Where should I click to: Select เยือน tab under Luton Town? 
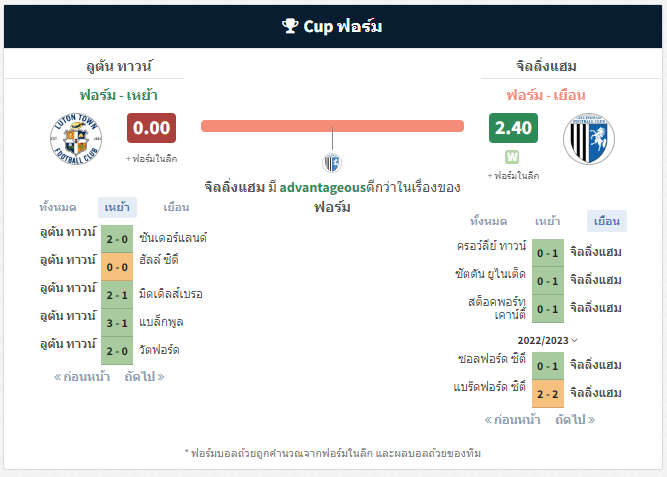click(x=176, y=208)
